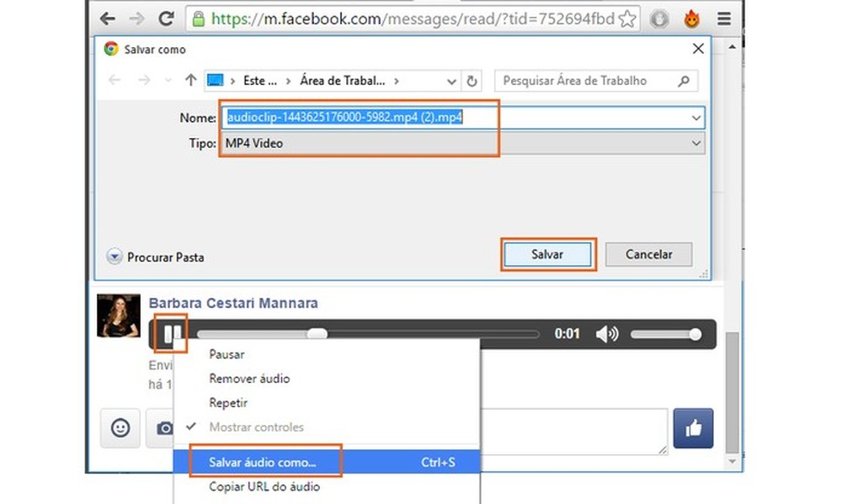Choose Copiar URL do áudio option
842x504 pixels.
pos(264,486)
